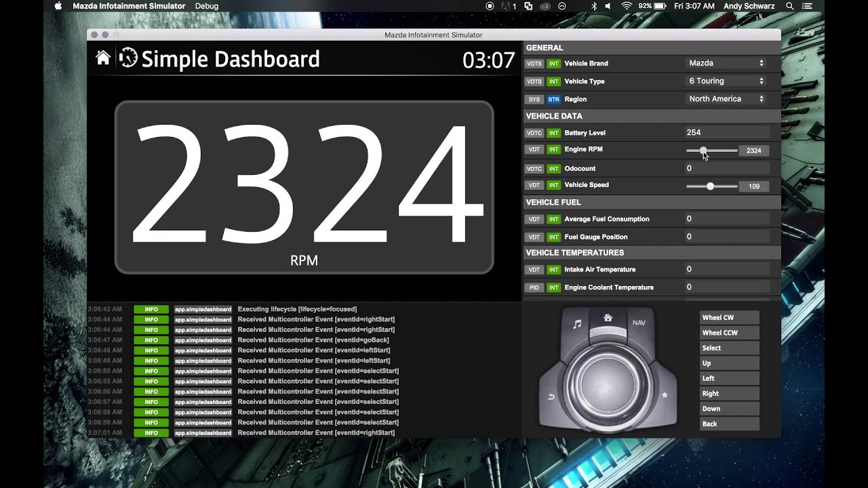868x488 pixels.
Task: Click the 03:07 clock in the dashboard
Action: pyautogui.click(x=488, y=60)
